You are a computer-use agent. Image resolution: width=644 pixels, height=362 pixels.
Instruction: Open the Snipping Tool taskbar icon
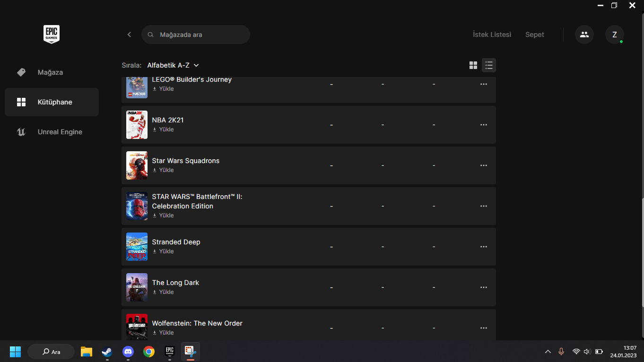point(191,352)
